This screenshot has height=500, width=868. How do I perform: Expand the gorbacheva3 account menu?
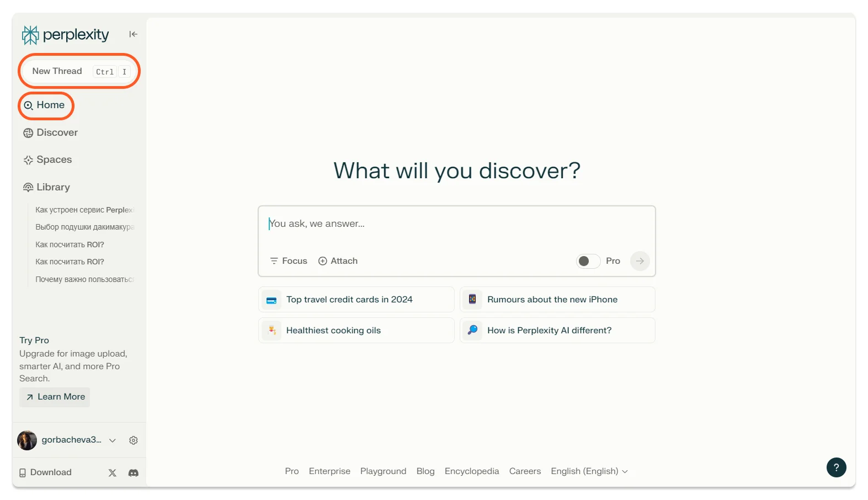tap(113, 440)
